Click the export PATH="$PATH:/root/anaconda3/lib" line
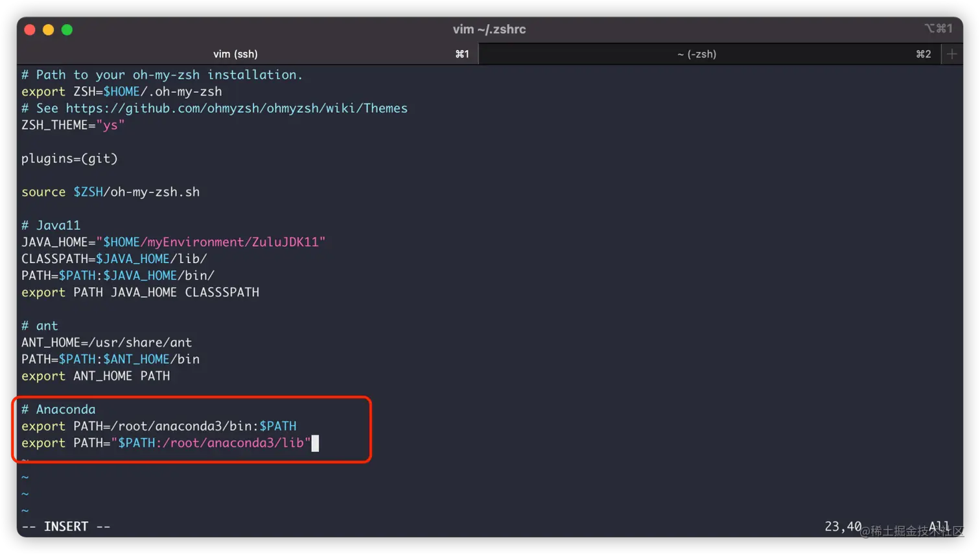980x554 pixels. (x=166, y=443)
